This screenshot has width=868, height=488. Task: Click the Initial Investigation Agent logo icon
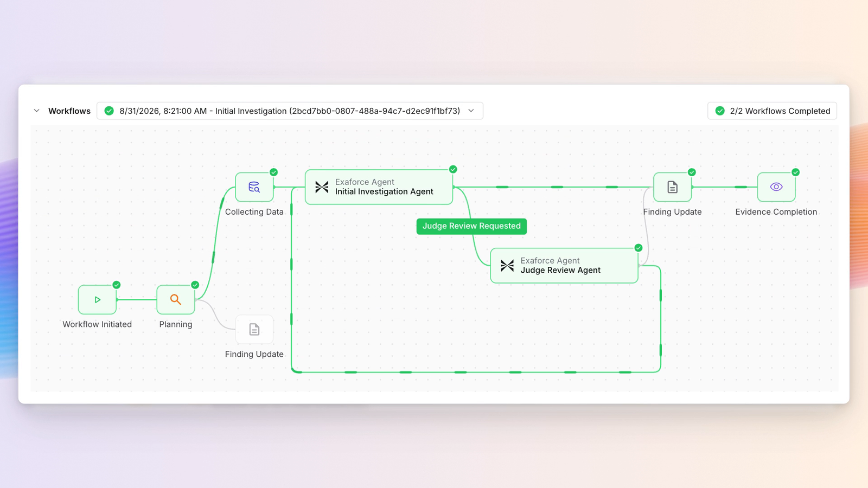(322, 187)
